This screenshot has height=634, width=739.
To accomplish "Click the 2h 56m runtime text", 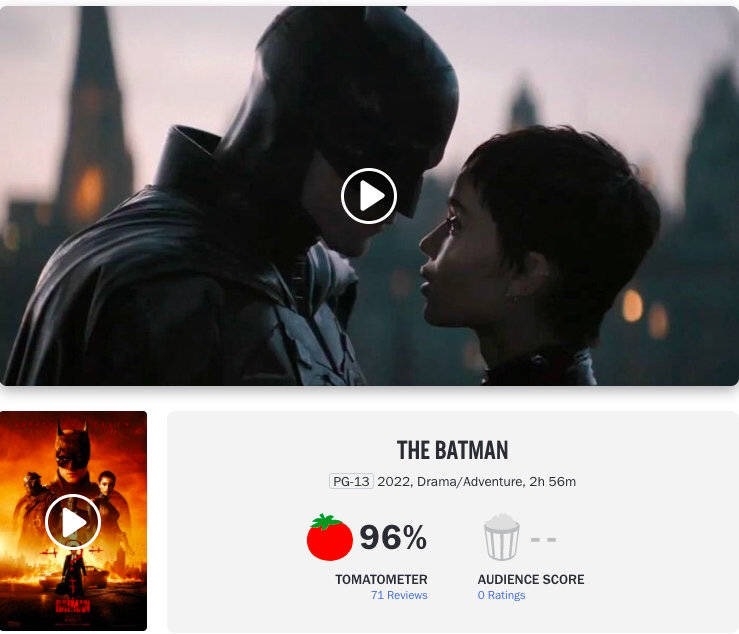I will click(552, 481).
